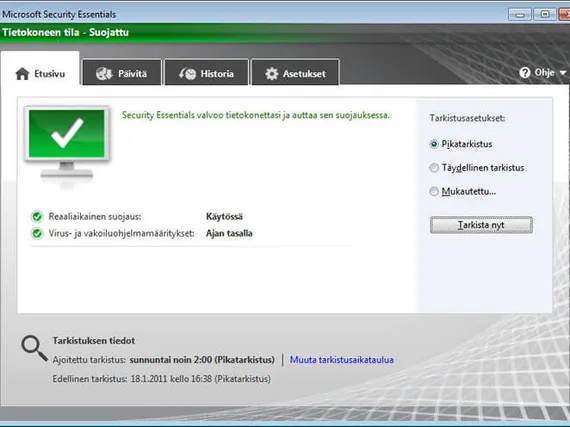The height and width of the screenshot is (427, 570).
Task: Click the Tietokoneen tila - Suojattu status bar
Action: pyautogui.click(x=285, y=33)
